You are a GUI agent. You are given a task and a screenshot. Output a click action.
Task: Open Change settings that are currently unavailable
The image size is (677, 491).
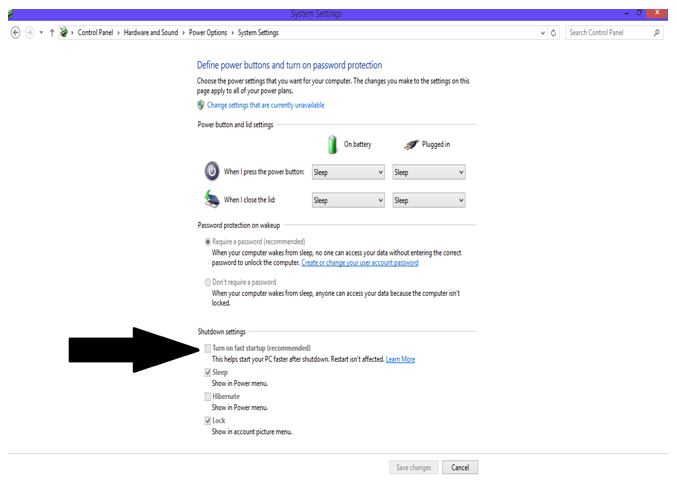coord(266,105)
